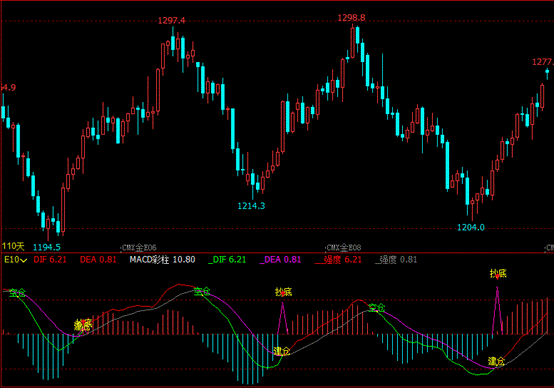This screenshot has height=388, width=554.
Task: Click the 1204.0 low price label
Action: [471, 228]
